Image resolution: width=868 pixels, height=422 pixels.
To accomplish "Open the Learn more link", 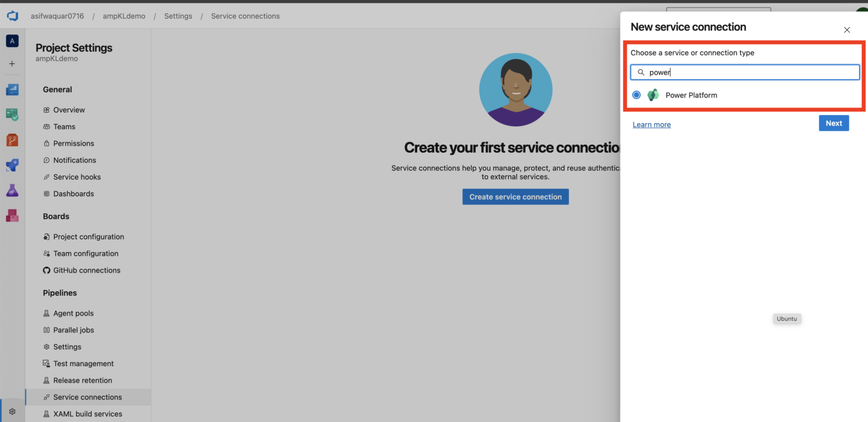I will click(x=652, y=124).
